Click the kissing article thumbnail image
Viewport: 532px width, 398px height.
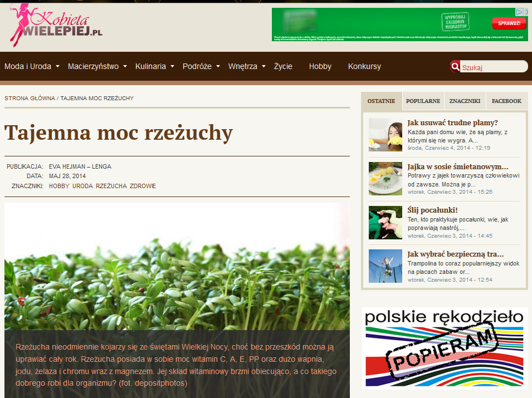tap(385, 223)
